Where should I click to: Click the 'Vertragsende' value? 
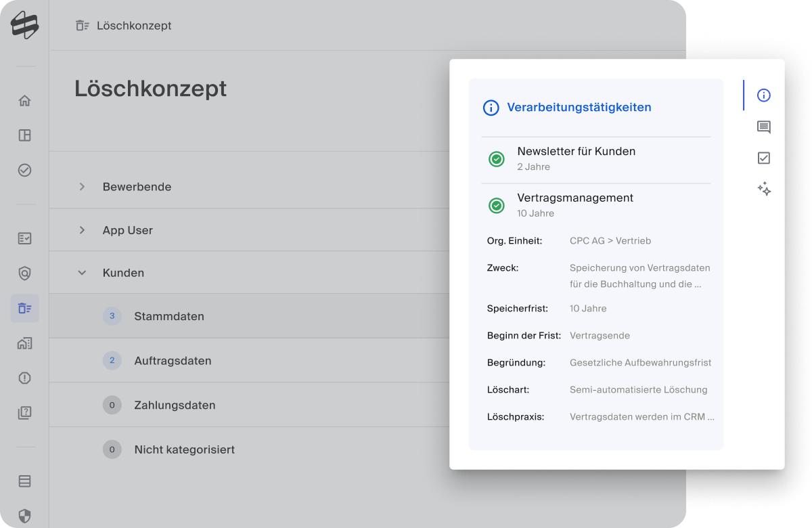(600, 336)
